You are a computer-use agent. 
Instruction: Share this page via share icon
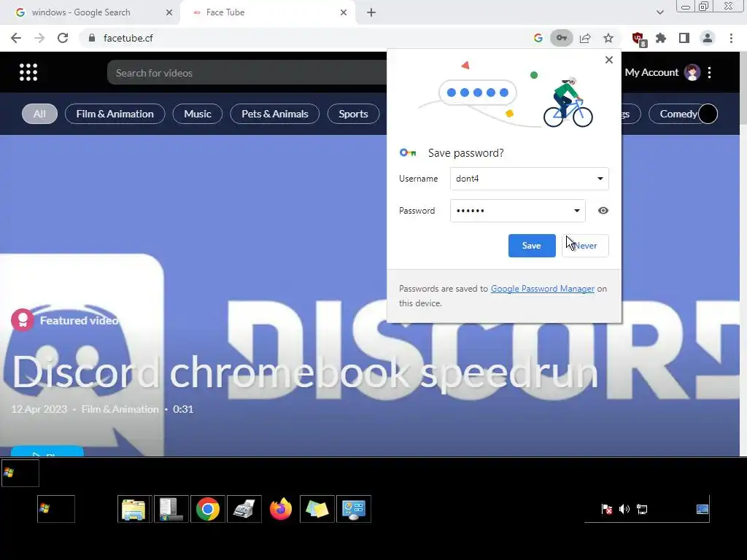click(585, 38)
